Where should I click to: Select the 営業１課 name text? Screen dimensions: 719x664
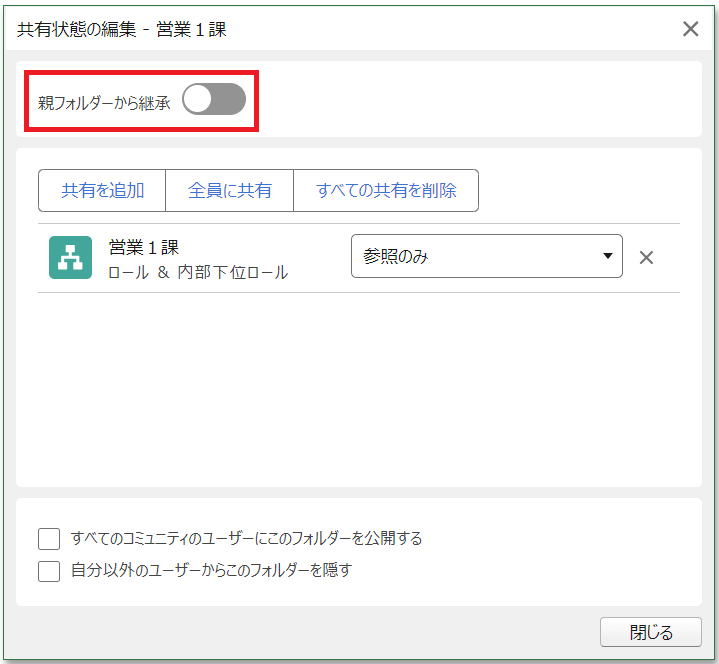(x=144, y=248)
